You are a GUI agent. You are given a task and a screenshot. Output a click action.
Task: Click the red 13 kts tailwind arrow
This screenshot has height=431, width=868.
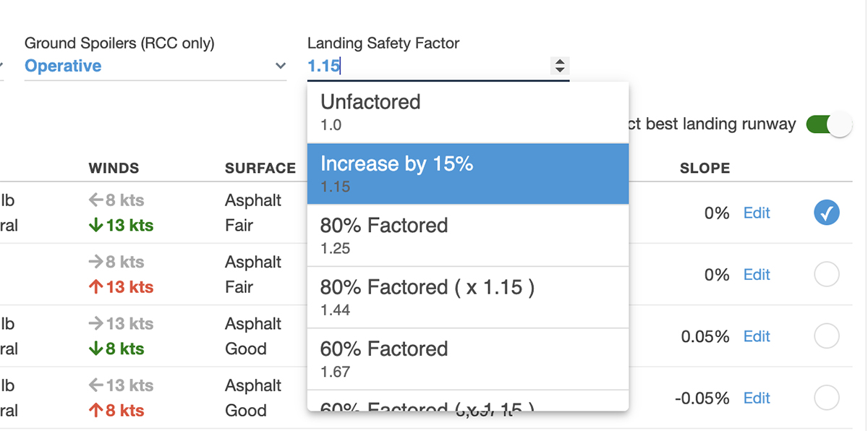point(96,287)
